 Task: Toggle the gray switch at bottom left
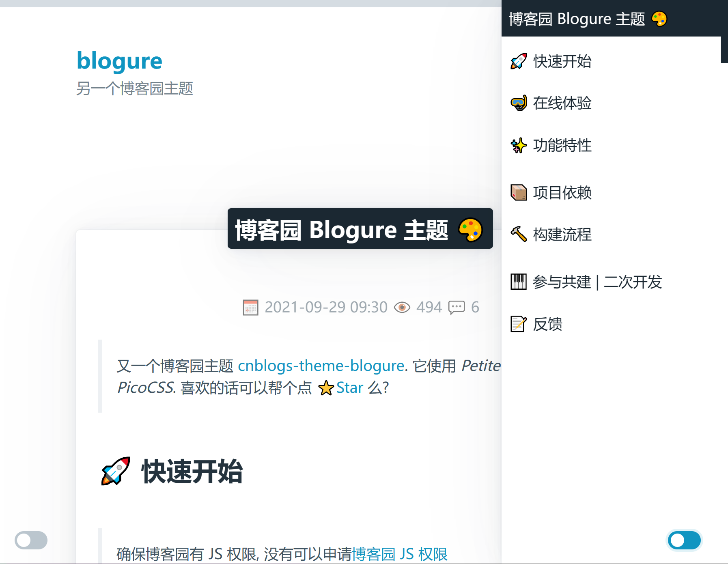tap(31, 540)
